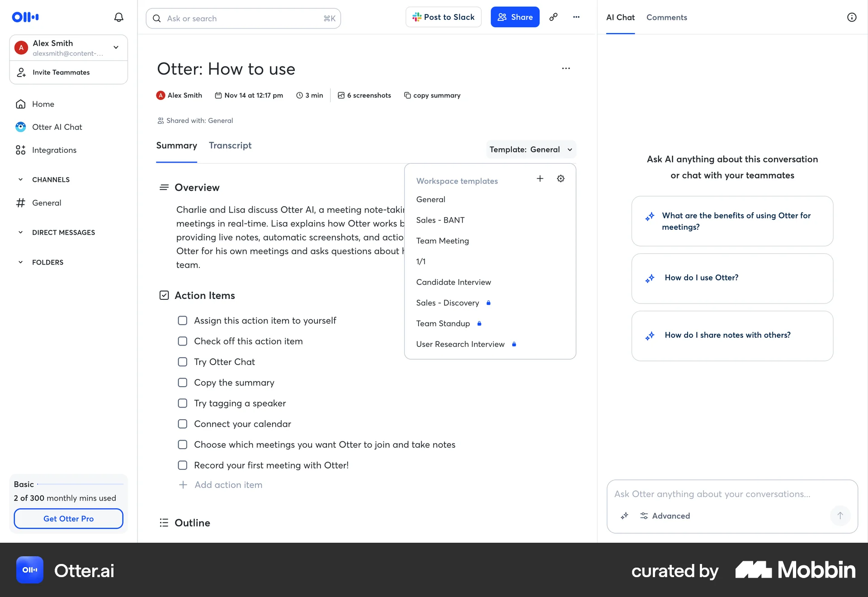This screenshot has width=868, height=597.
Task: Click the Nov 14 date stamp
Action: point(249,95)
